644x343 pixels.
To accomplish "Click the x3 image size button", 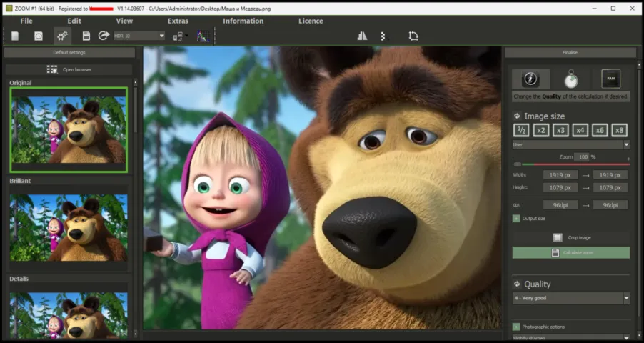I will (560, 130).
